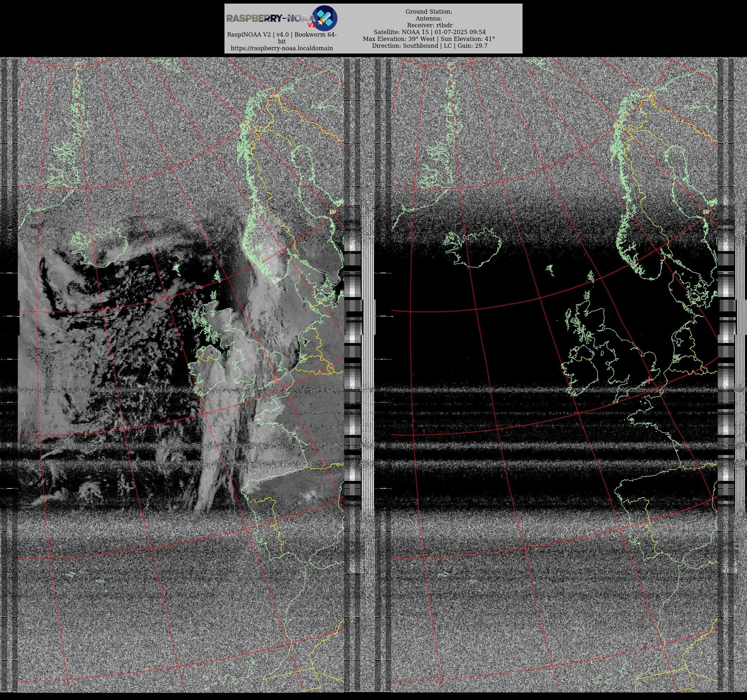Click the Raspberry-NOAA V2 satellite logo icon
Screen dimensions: 747x700
pos(325,18)
